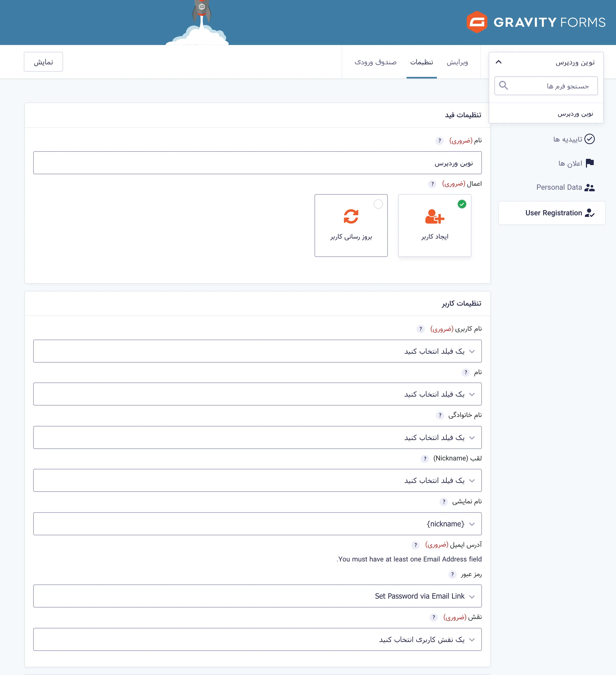Open help tooltip for لقب (Nickname)
Image resolution: width=616 pixels, height=675 pixels.
pos(425,459)
